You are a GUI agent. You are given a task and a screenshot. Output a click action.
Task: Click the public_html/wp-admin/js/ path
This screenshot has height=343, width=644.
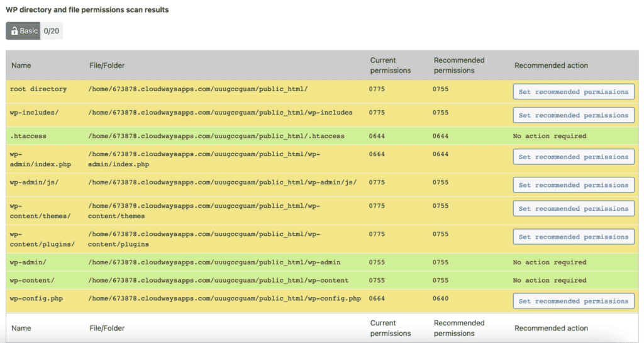tap(222, 182)
